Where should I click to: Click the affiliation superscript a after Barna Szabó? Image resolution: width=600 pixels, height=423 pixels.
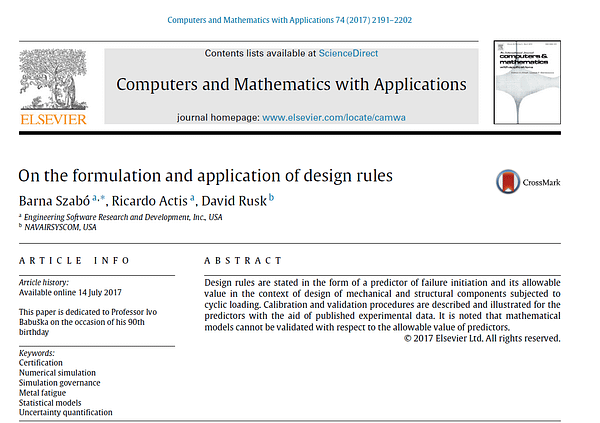tap(95, 198)
